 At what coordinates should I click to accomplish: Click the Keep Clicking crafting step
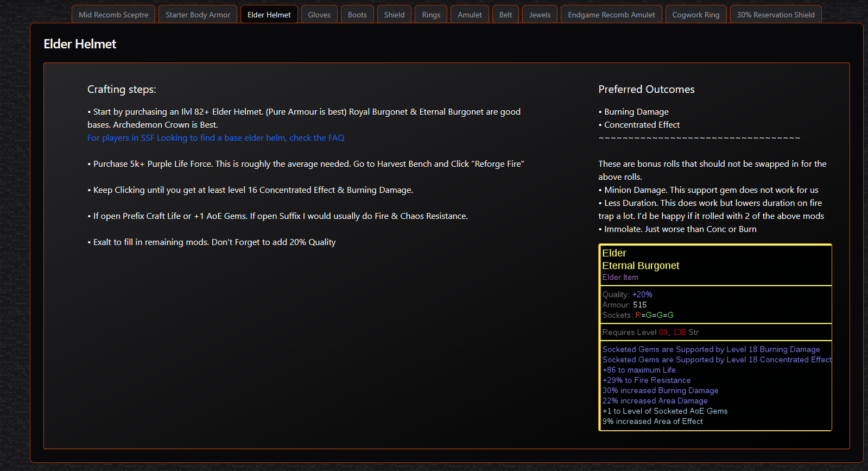[x=250, y=190]
